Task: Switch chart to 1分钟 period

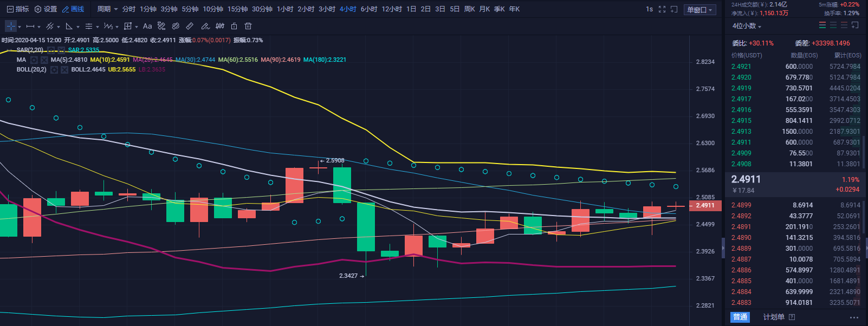Action: [x=148, y=9]
